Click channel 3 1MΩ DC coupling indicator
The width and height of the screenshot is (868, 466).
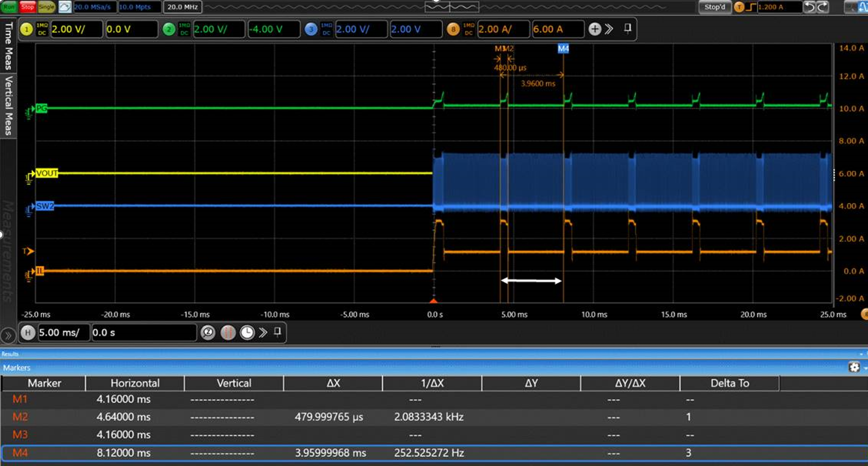click(326, 29)
